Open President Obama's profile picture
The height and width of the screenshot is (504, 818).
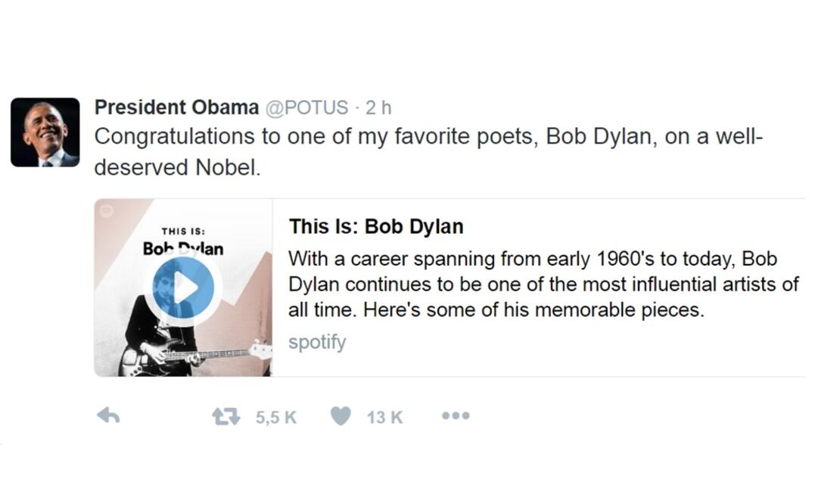tap(45, 132)
